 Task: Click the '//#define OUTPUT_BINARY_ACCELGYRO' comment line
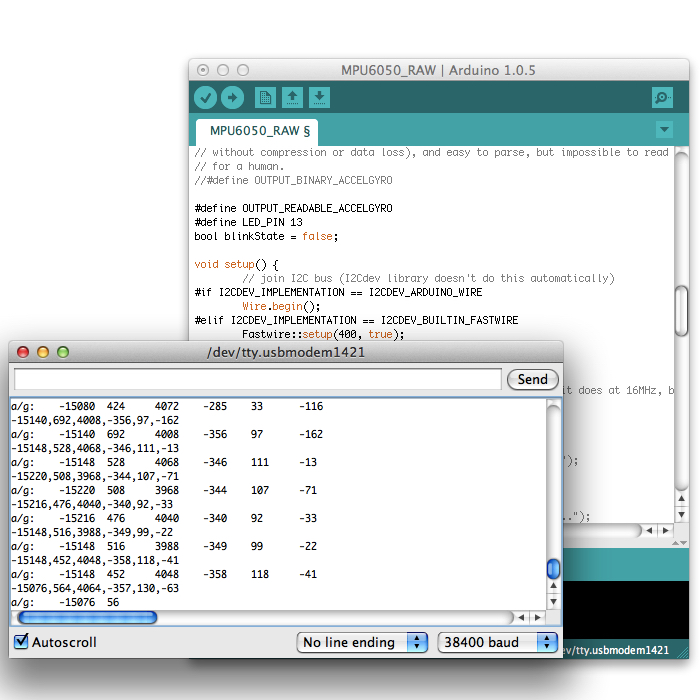point(293,180)
